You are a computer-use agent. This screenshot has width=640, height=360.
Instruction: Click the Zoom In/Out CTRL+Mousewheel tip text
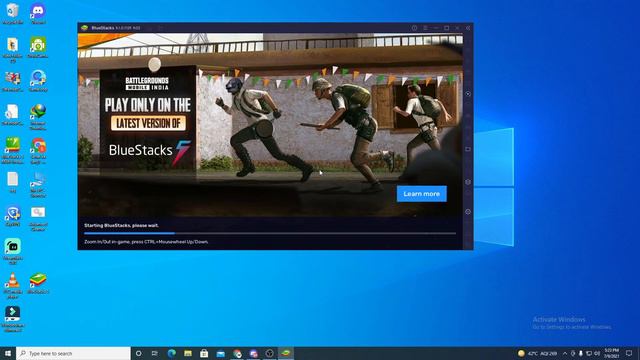tap(146, 242)
